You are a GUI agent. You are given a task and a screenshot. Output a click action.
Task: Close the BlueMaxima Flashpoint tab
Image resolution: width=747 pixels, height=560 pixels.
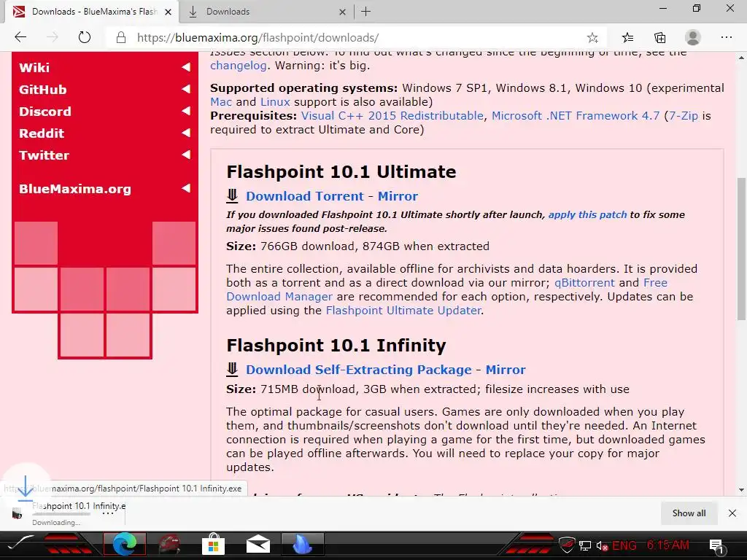[x=169, y=12]
